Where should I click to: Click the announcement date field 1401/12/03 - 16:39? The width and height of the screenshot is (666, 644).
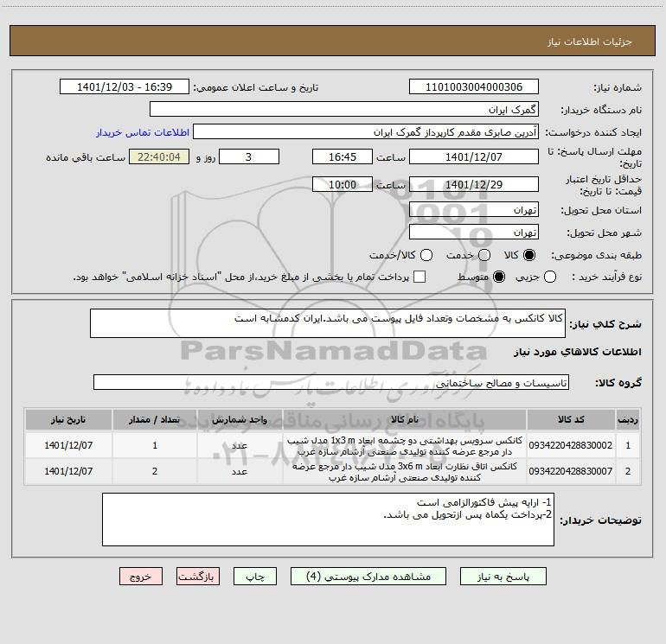click(125, 87)
